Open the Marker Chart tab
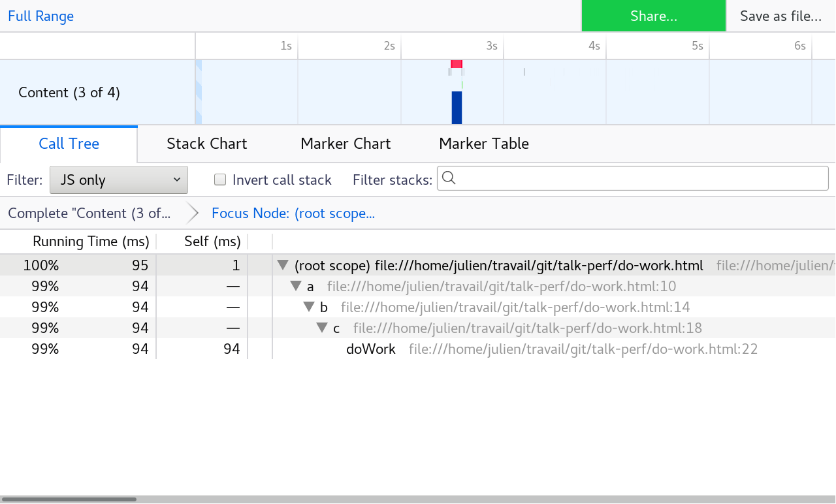836x504 pixels. (346, 144)
